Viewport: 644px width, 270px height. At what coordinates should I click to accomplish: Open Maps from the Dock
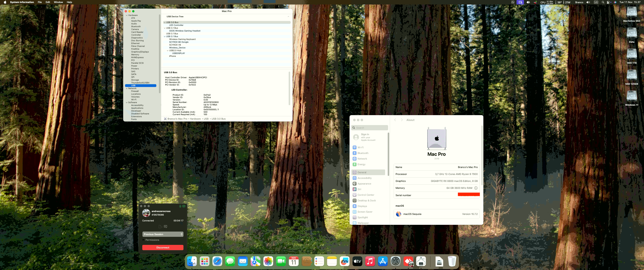click(256, 262)
